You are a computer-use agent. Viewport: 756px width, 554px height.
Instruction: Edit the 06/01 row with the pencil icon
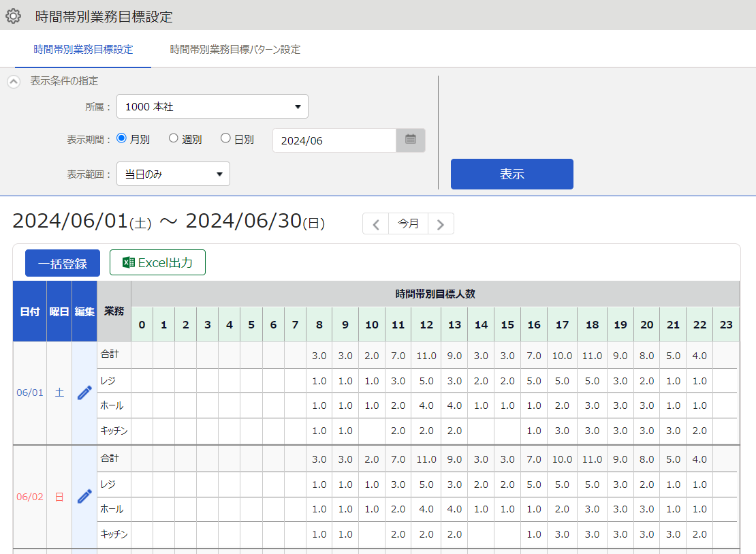(84, 393)
